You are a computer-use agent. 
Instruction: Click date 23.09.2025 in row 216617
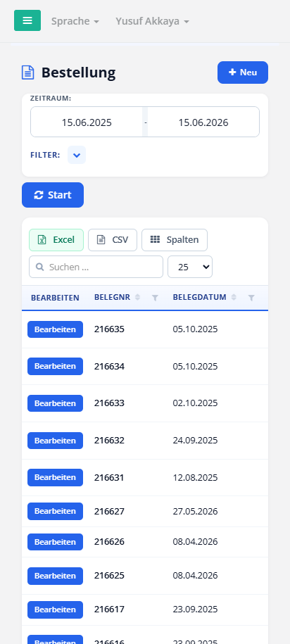(195, 610)
